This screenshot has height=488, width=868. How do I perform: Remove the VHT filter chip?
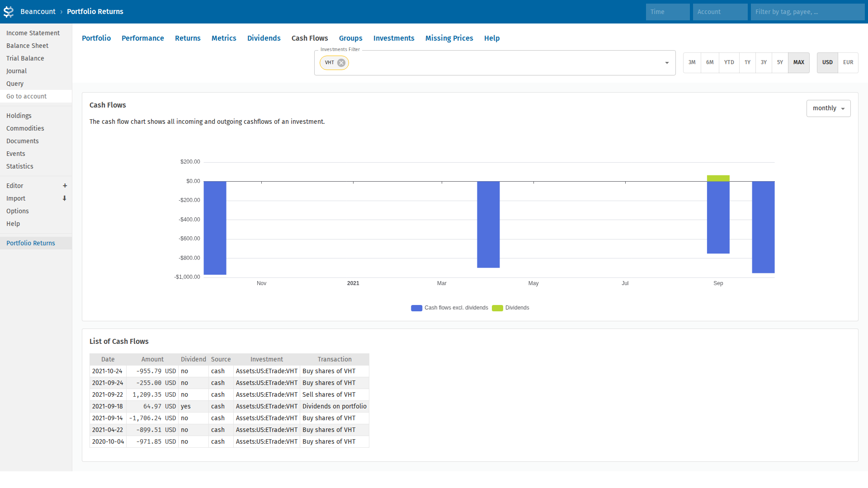coord(341,63)
